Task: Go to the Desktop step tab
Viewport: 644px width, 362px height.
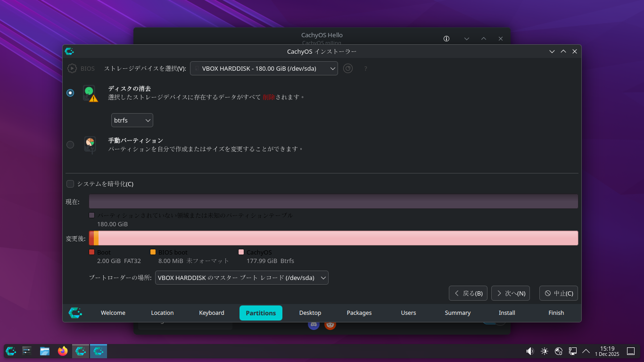Action: pyautogui.click(x=310, y=313)
